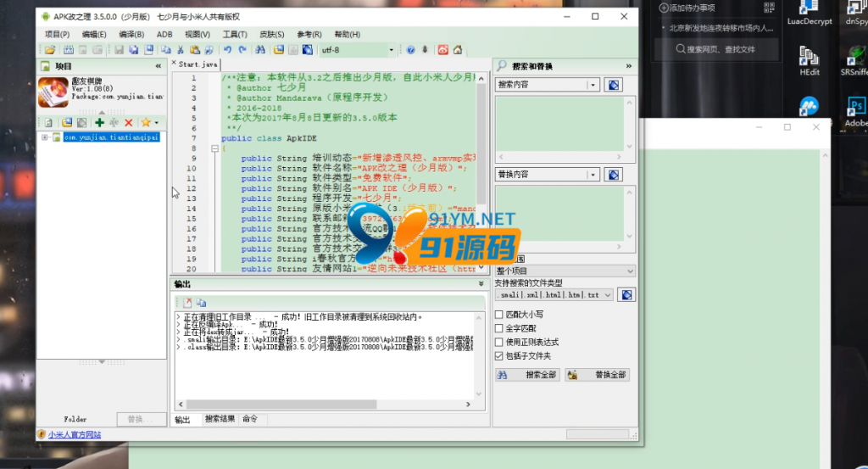Open the 帮助(H) menu
The width and height of the screenshot is (868, 469).
point(347,34)
